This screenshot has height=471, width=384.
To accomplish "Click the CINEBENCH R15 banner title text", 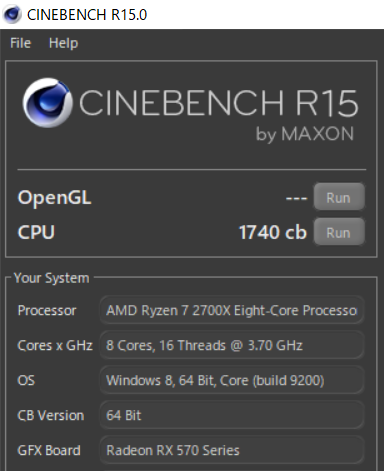I will pyautogui.click(x=219, y=103).
